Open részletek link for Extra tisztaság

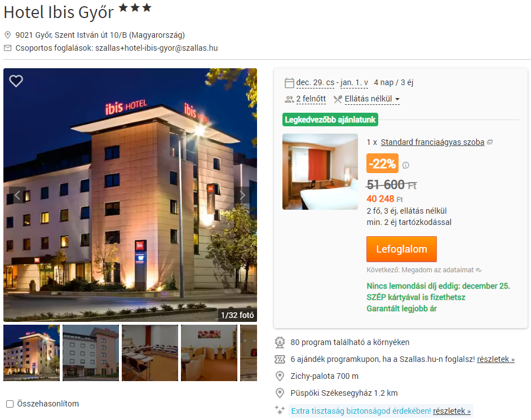(x=452, y=411)
